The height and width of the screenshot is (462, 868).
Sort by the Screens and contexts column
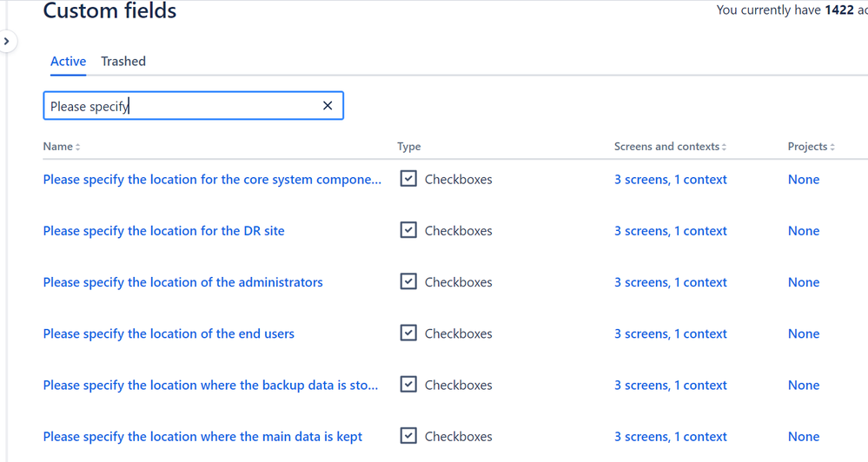[x=670, y=147]
